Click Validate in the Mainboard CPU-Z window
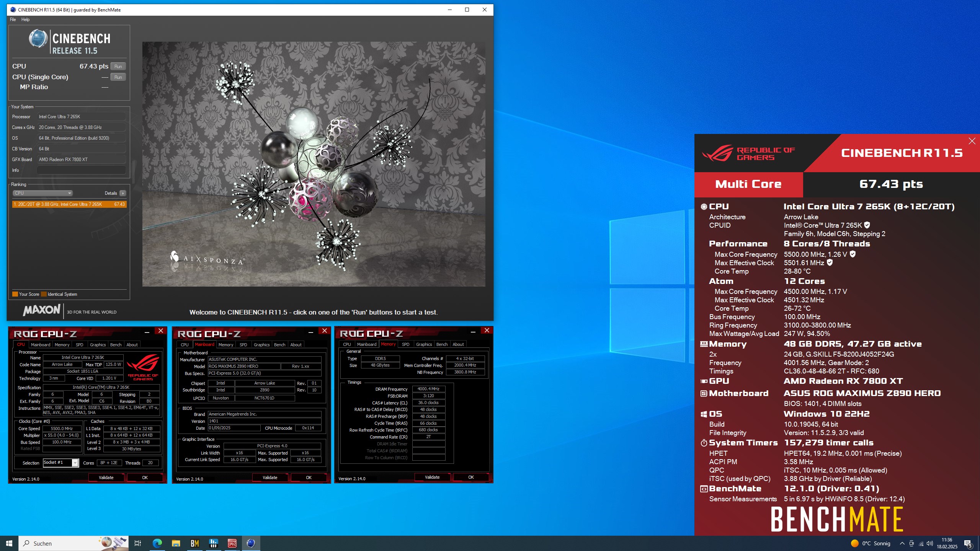This screenshot has height=551, width=980. tap(270, 478)
